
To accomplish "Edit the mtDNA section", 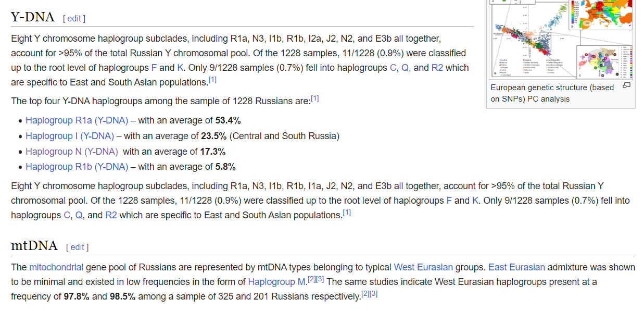I will pos(77,247).
